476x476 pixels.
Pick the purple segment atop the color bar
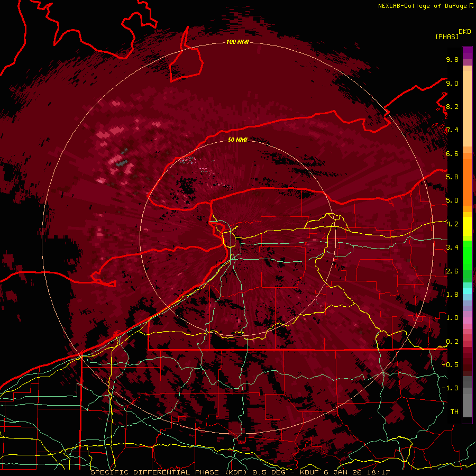(x=467, y=53)
